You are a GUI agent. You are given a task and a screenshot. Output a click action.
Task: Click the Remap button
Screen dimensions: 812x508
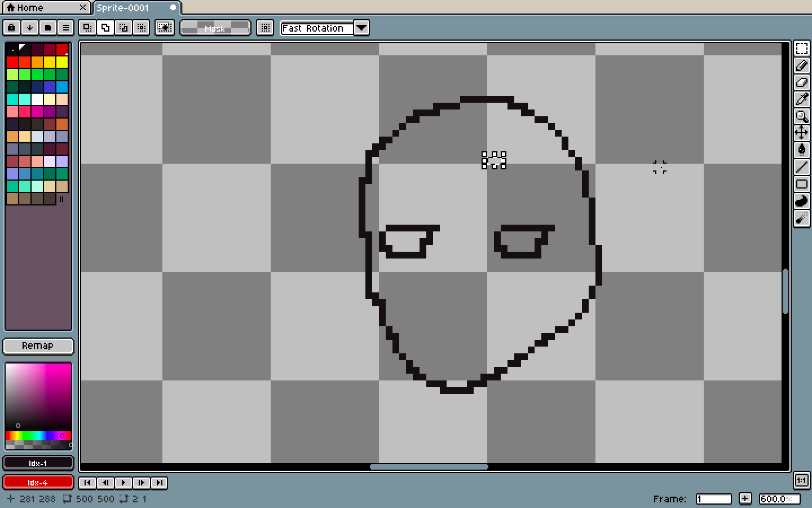pyautogui.click(x=38, y=345)
